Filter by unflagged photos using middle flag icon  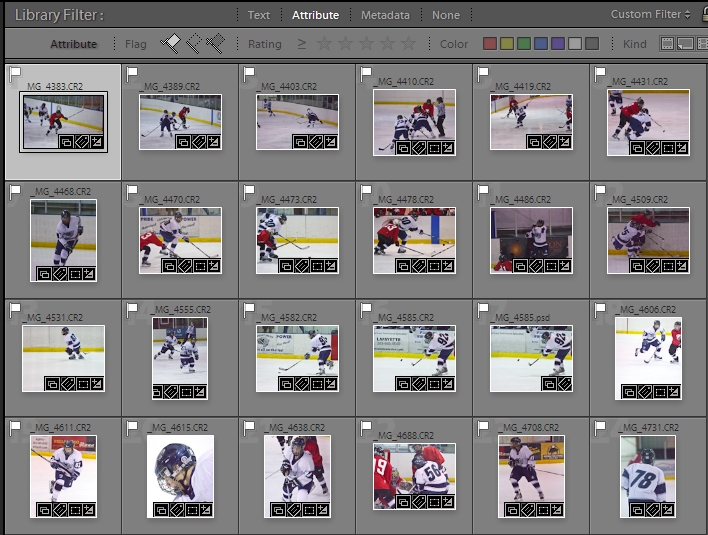pos(193,43)
